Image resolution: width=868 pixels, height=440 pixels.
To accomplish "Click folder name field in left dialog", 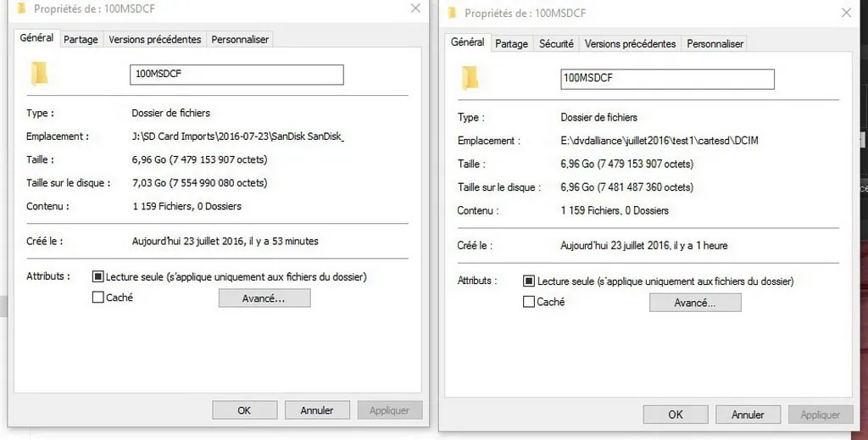I will [236, 74].
